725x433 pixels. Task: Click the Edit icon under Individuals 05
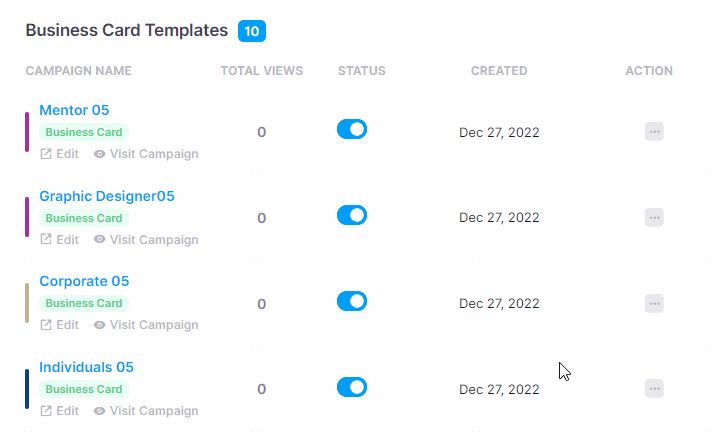[x=46, y=411]
